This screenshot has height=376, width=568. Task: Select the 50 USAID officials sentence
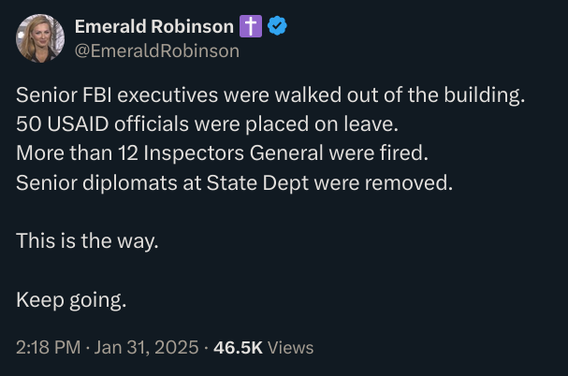coord(207,124)
